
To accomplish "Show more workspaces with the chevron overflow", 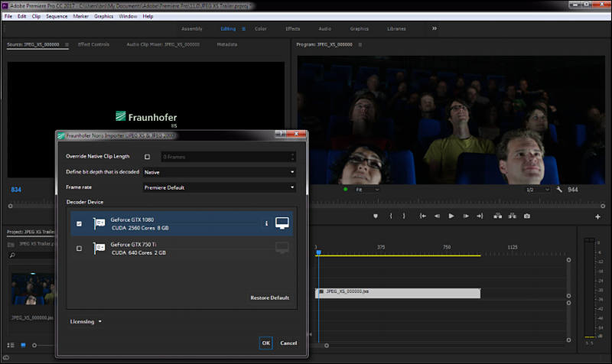I will pyautogui.click(x=435, y=28).
